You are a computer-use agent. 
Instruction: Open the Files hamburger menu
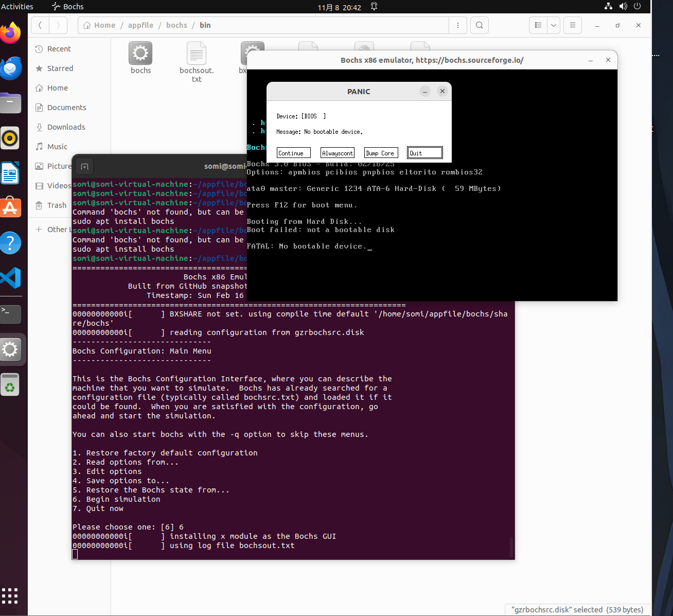tap(573, 25)
